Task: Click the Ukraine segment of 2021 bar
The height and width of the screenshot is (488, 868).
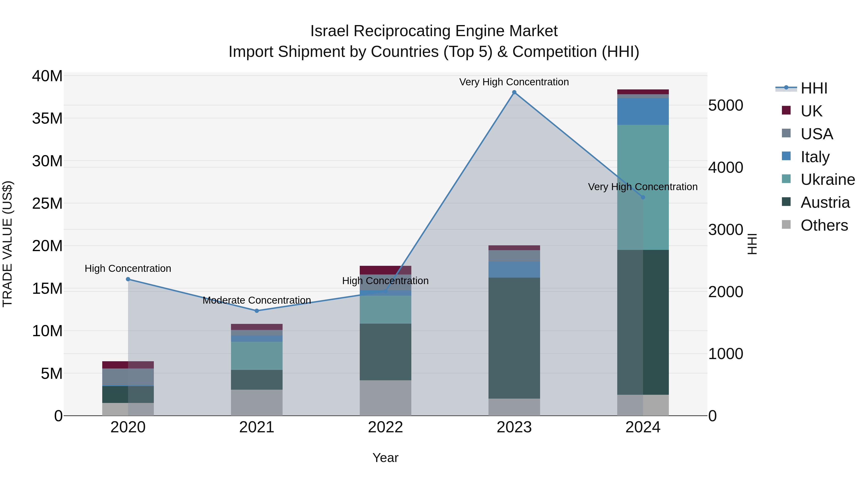Action: click(257, 356)
